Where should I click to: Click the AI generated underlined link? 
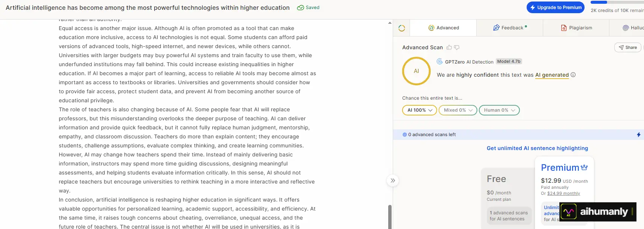(552, 75)
